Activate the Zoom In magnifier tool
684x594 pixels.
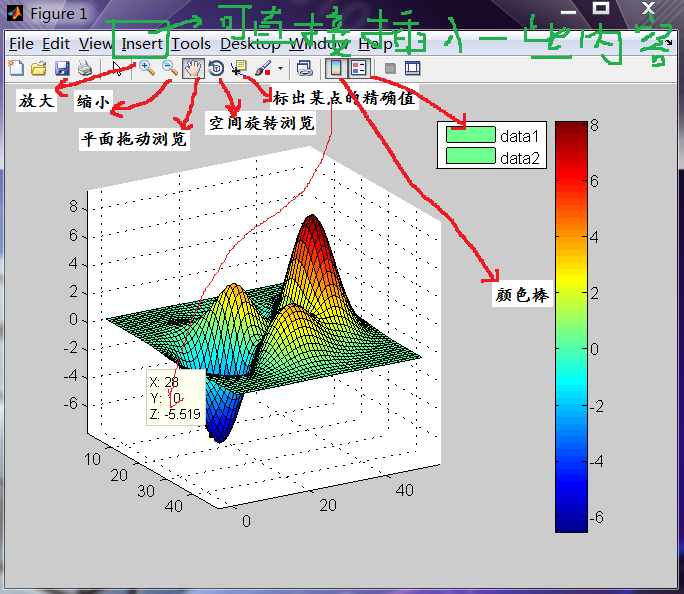[x=147, y=68]
